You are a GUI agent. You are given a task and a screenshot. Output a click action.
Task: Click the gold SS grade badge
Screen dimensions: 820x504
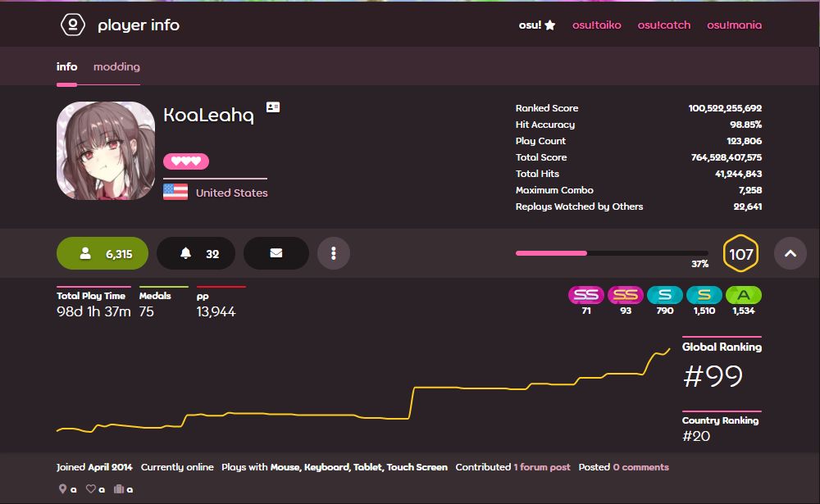point(626,295)
